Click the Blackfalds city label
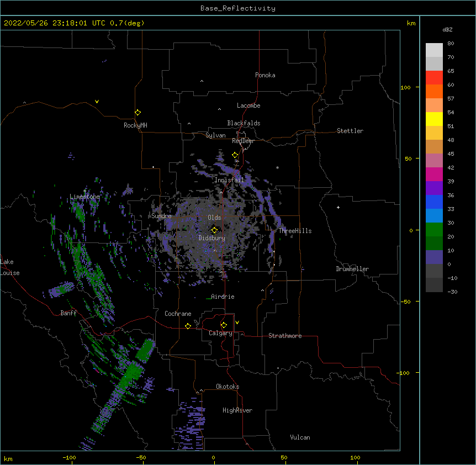Image resolution: width=476 pixels, height=465 pixels. [x=244, y=123]
